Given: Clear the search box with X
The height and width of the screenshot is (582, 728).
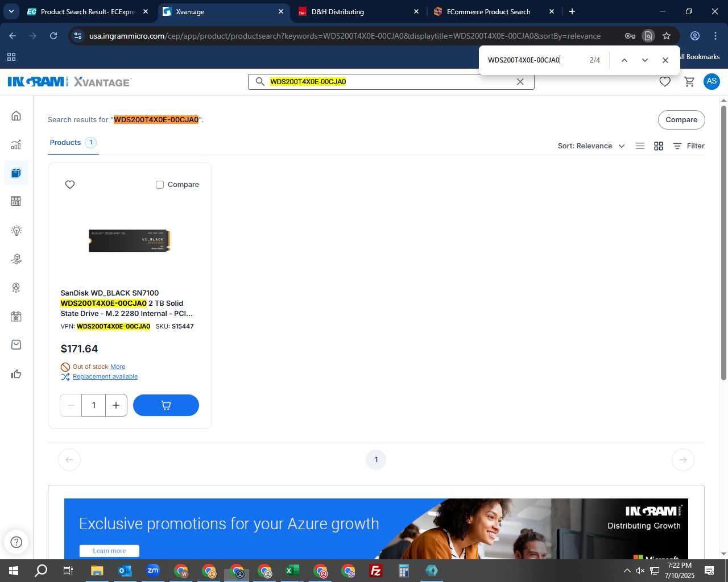Looking at the screenshot, I should pos(520,82).
